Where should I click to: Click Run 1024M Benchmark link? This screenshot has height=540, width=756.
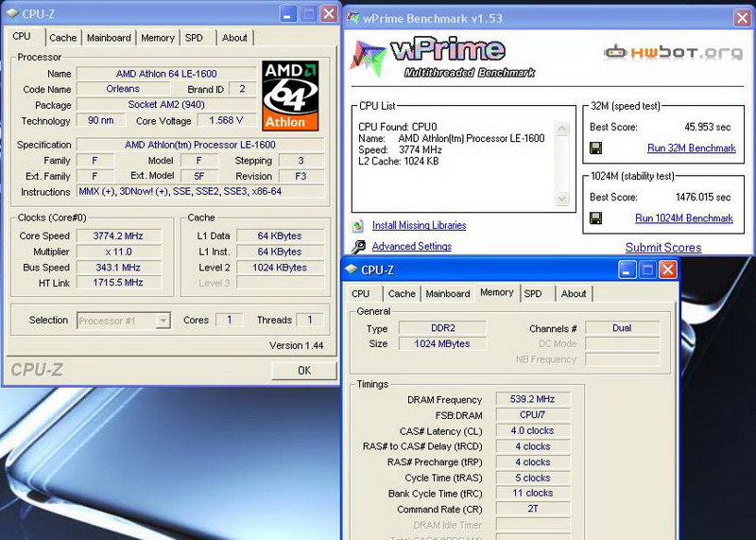[x=684, y=218]
